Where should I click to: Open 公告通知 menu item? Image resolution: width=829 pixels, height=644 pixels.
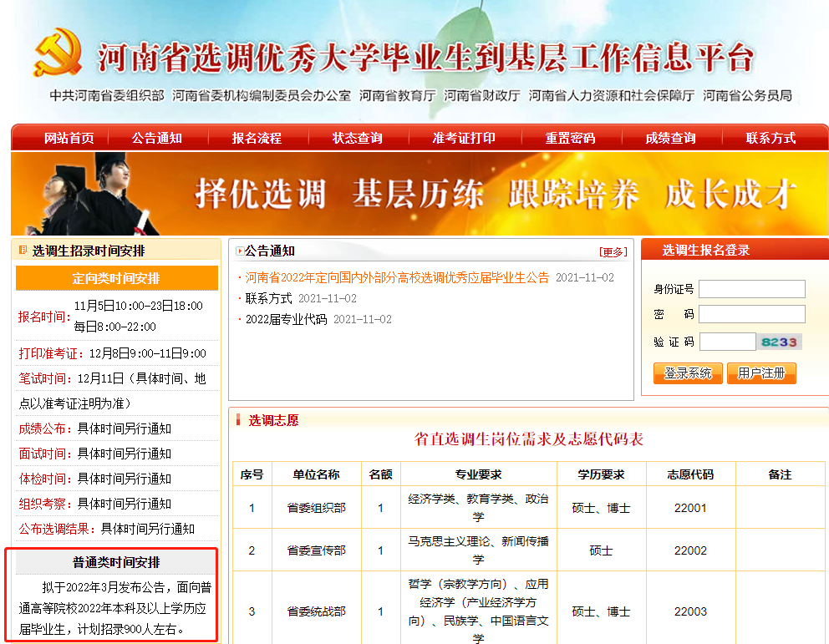point(157,138)
